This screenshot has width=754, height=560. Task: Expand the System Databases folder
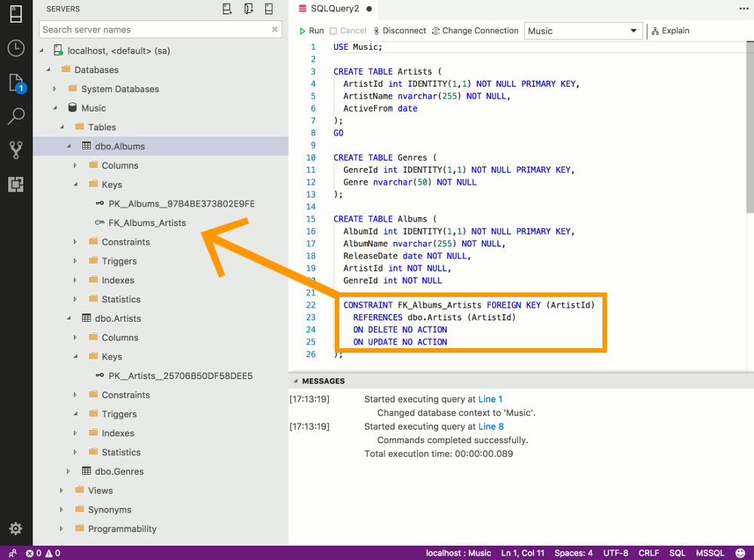point(55,89)
